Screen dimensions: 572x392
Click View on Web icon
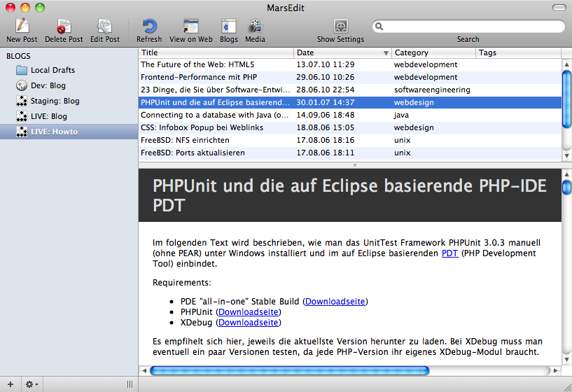coord(191,27)
